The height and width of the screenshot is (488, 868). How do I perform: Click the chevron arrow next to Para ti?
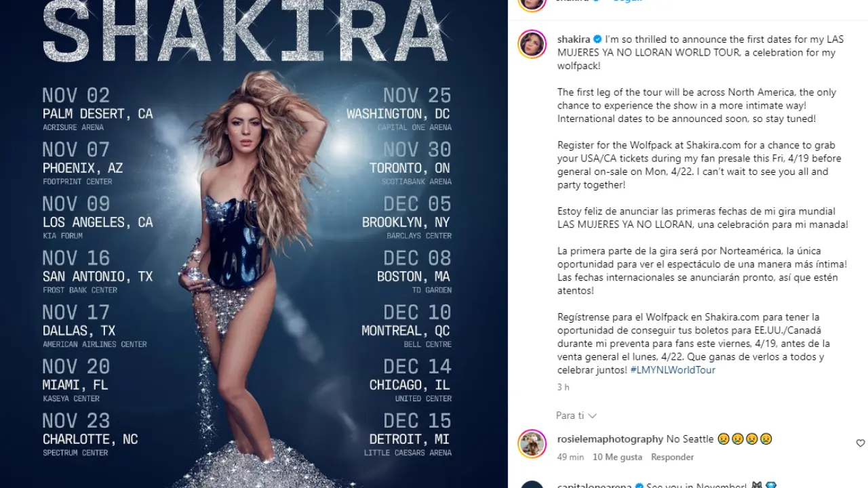point(592,415)
